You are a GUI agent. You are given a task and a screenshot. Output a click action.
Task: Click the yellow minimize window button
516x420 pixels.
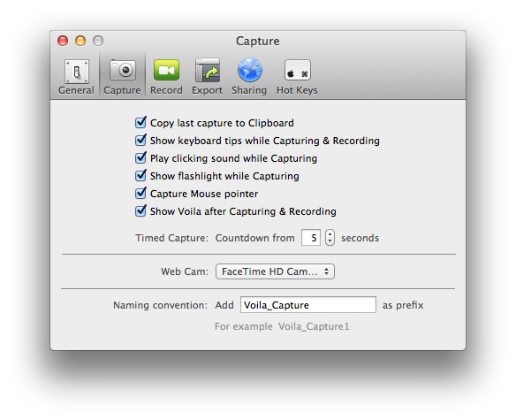click(80, 41)
